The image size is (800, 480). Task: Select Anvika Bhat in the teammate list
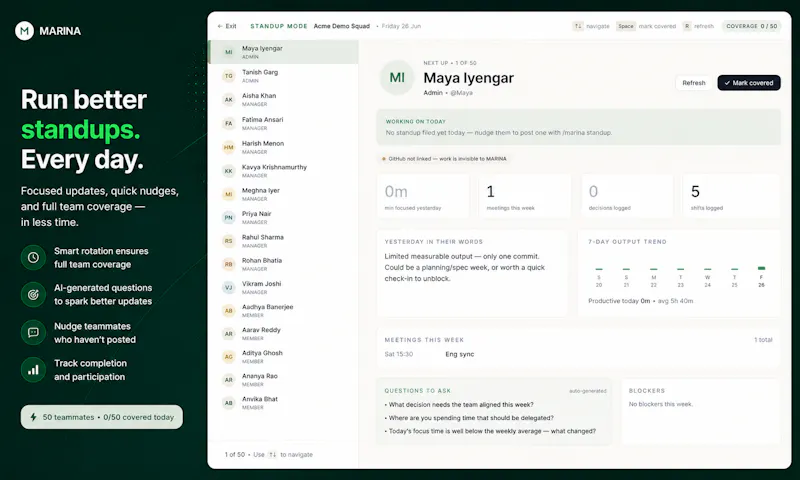tap(283, 403)
